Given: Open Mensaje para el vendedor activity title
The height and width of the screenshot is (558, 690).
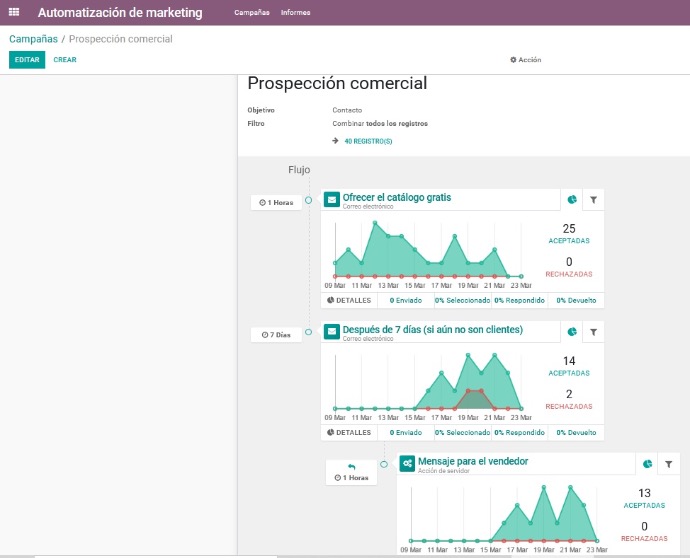Looking at the screenshot, I should pos(473,461).
